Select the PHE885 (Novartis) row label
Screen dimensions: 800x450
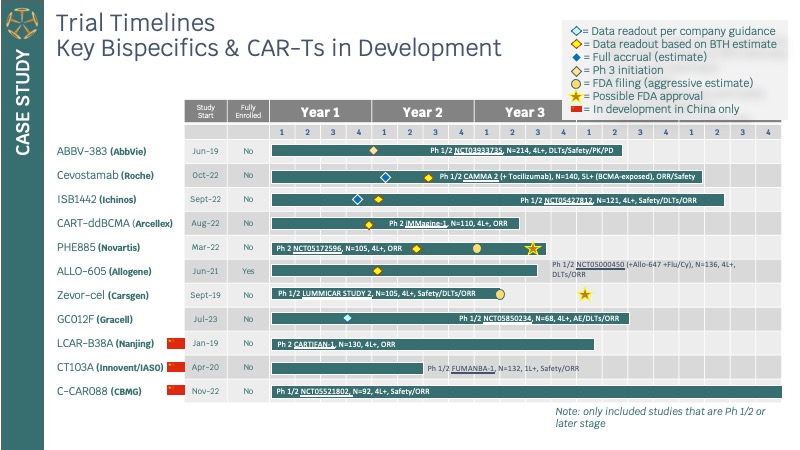(98, 247)
